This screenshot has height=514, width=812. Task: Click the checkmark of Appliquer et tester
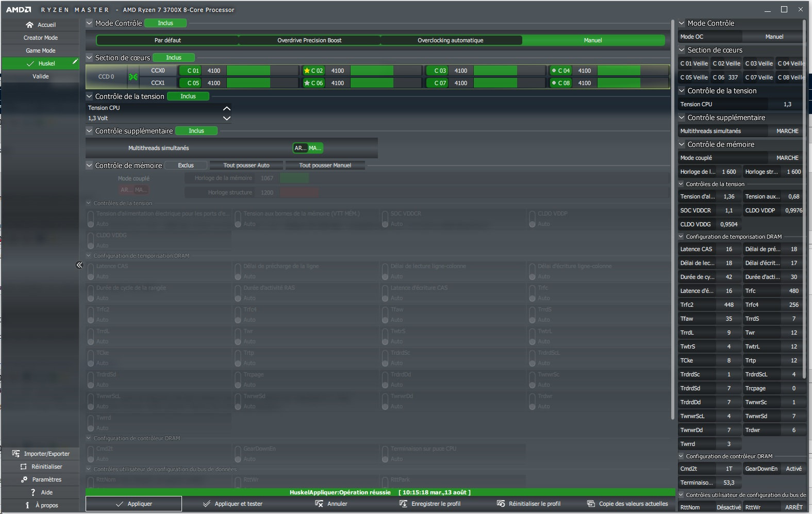pyautogui.click(x=207, y=504)
